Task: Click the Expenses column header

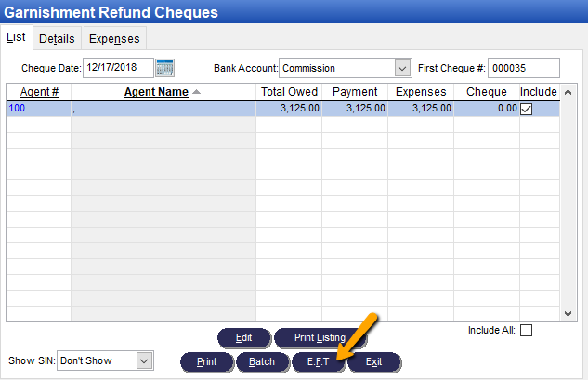Action: [421, 92]
